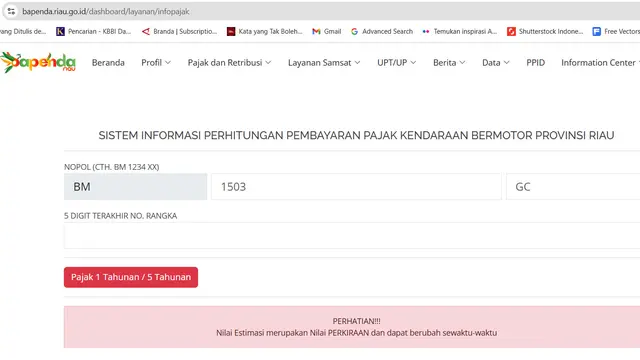Expand the Data dropdown menu

click(496, 62)
